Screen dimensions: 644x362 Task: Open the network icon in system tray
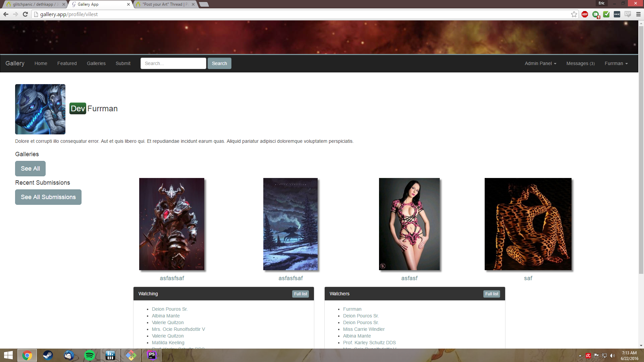click(x=604, y=356)
